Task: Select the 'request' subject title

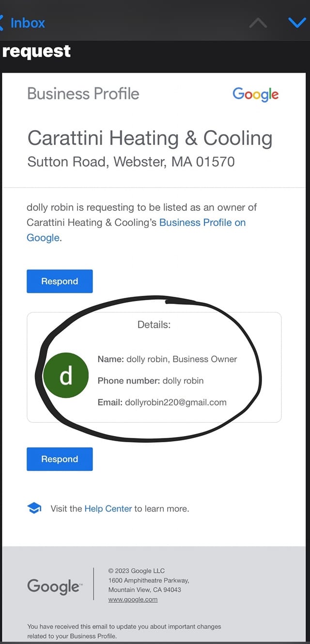Action: [36, 51]
